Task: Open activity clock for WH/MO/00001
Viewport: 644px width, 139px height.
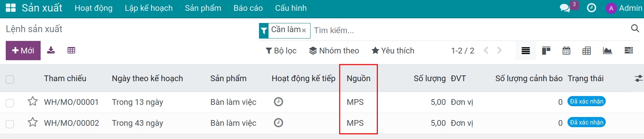Action: tap(278, 101)
